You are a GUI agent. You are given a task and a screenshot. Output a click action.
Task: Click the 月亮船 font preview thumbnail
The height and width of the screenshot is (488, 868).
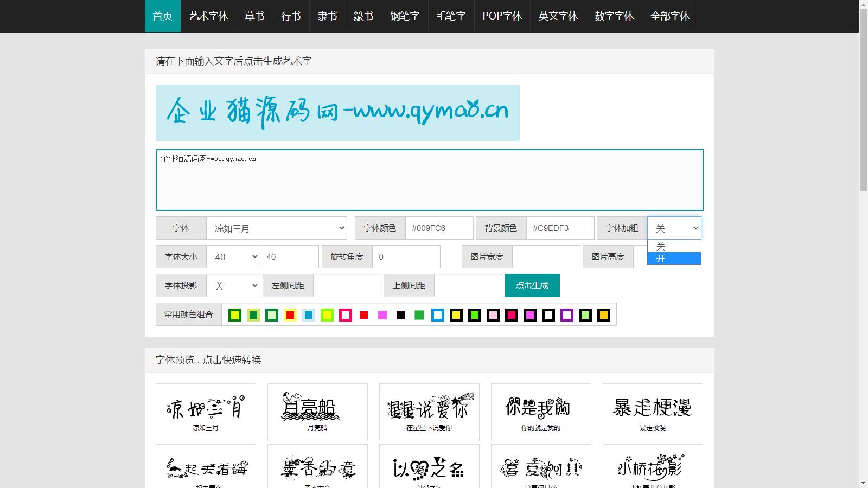(x=317, y=412)
